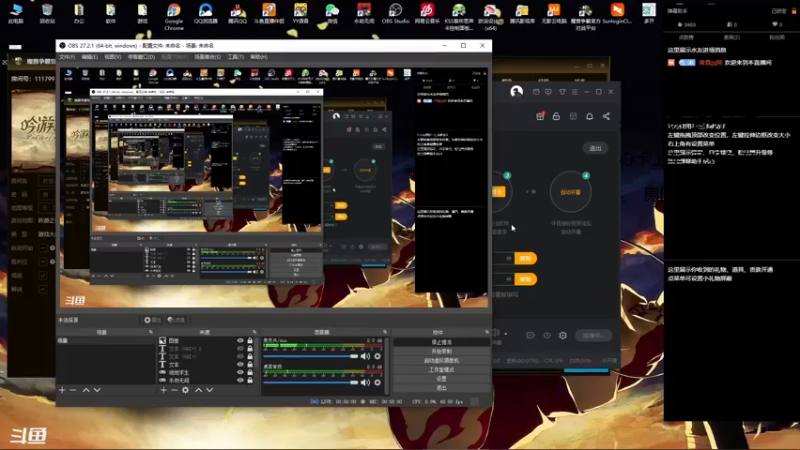Enable 工作室模式 studio mode
The image size is (800, 450).
441,369
